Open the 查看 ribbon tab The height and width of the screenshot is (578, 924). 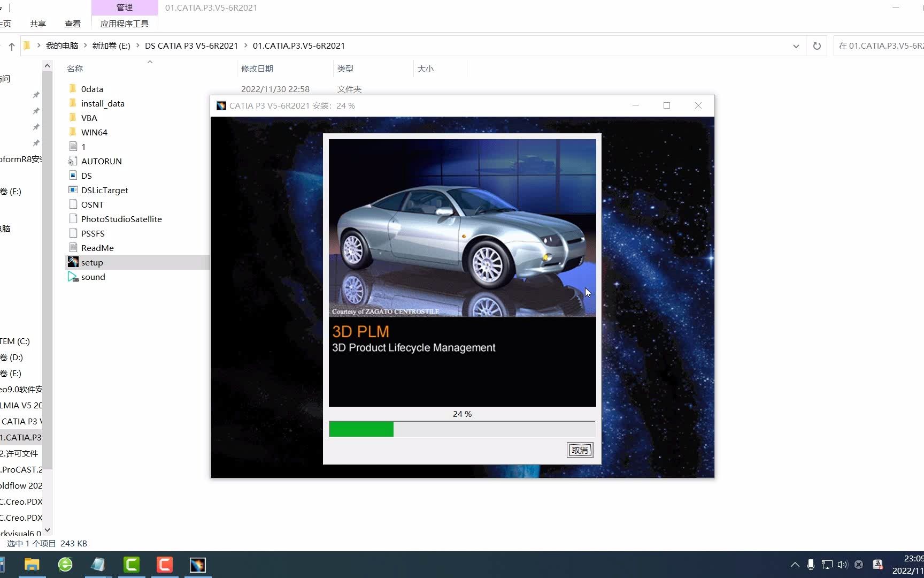click(x=73, y=24)
